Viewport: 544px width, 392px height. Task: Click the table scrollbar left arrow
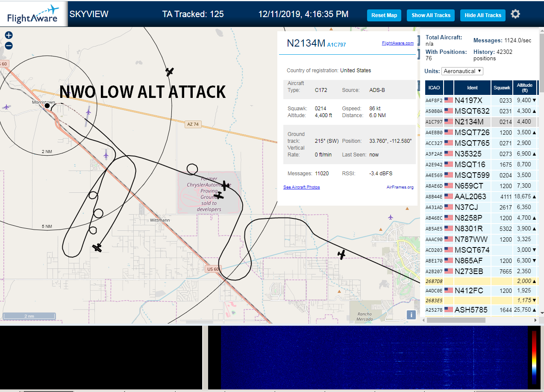pos(424,320)
